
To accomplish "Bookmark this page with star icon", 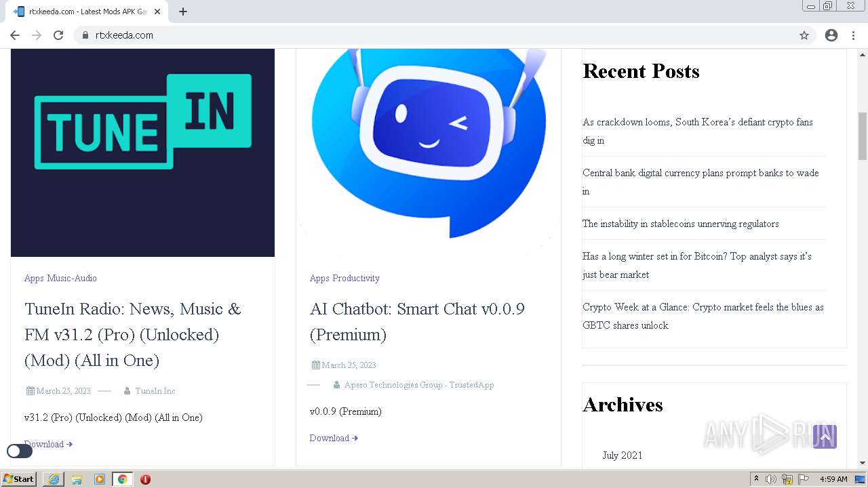I will 804,35.
